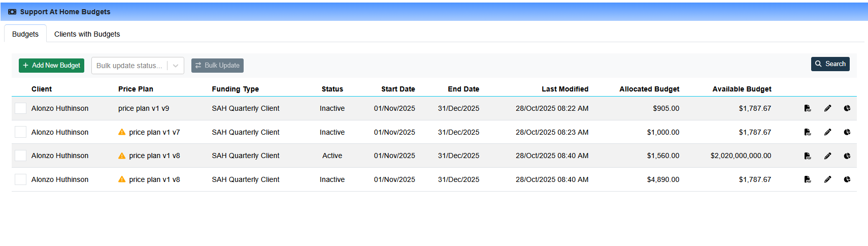Export PDF for the $4,890.00 budget row
Screen dimensions: 868x246
point(808,179)
